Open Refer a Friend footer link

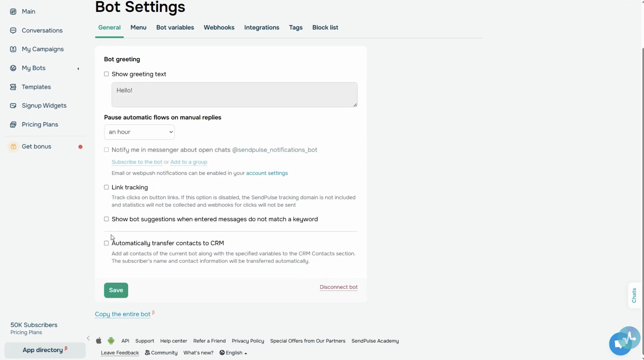[x=209, y=341]
